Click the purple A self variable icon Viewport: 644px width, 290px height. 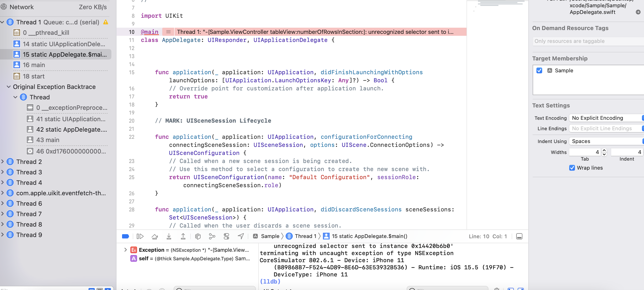coord(134,259)
